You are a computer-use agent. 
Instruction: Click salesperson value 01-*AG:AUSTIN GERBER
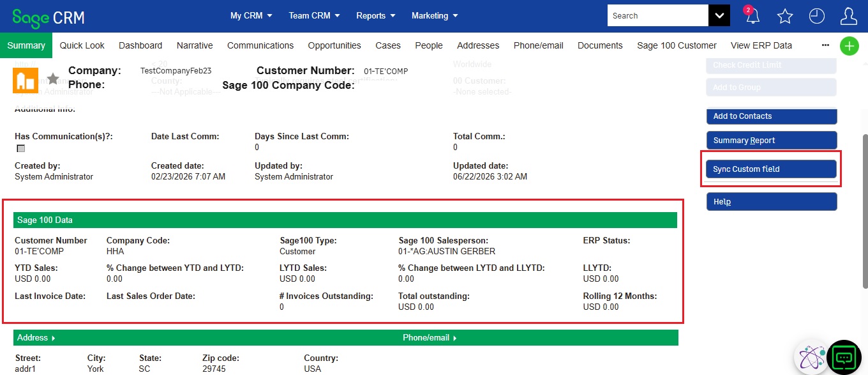tap(447, 251)
